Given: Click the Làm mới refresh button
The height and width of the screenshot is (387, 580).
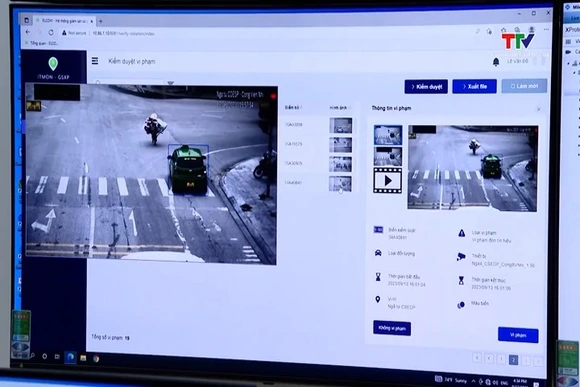Looking at the screenshot, I should pyautogui.click(x=524, y=86).
